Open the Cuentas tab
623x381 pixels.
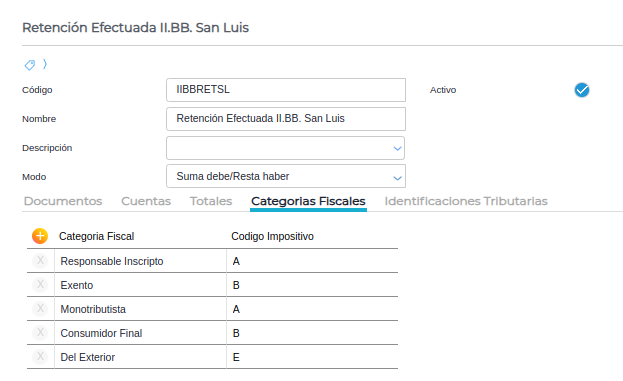tap(146, 201)
